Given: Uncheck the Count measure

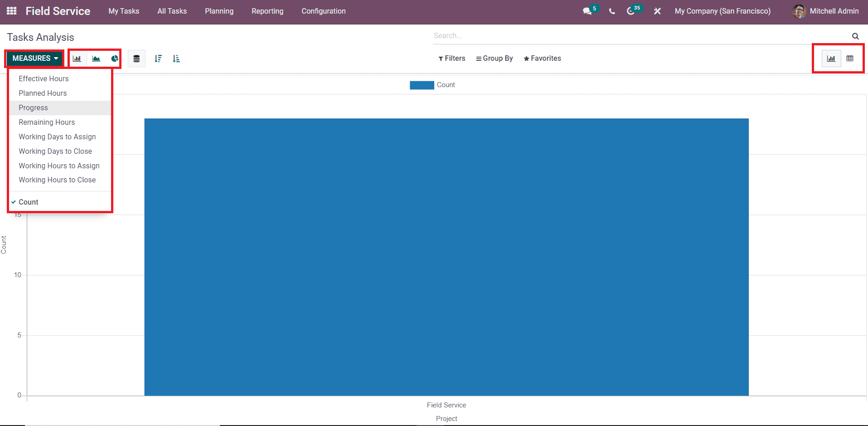Looking at the screenshot, I should coord(29,202).
